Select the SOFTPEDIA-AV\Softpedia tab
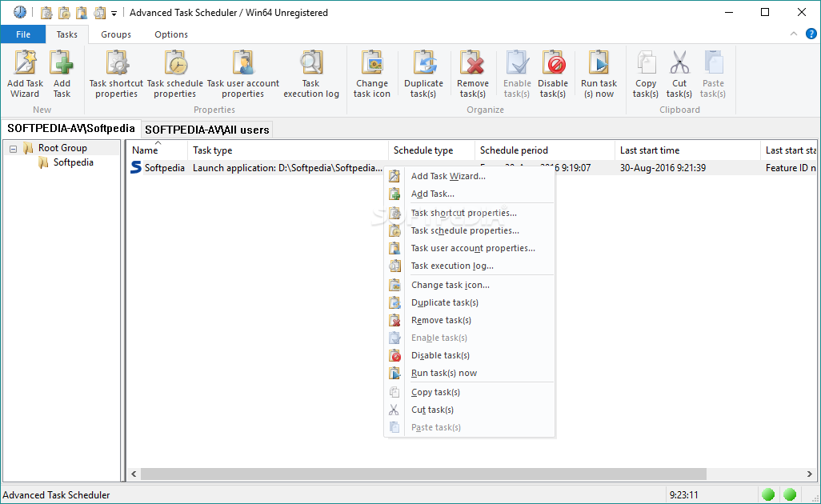The image size is (821, 504). (71, 128)
